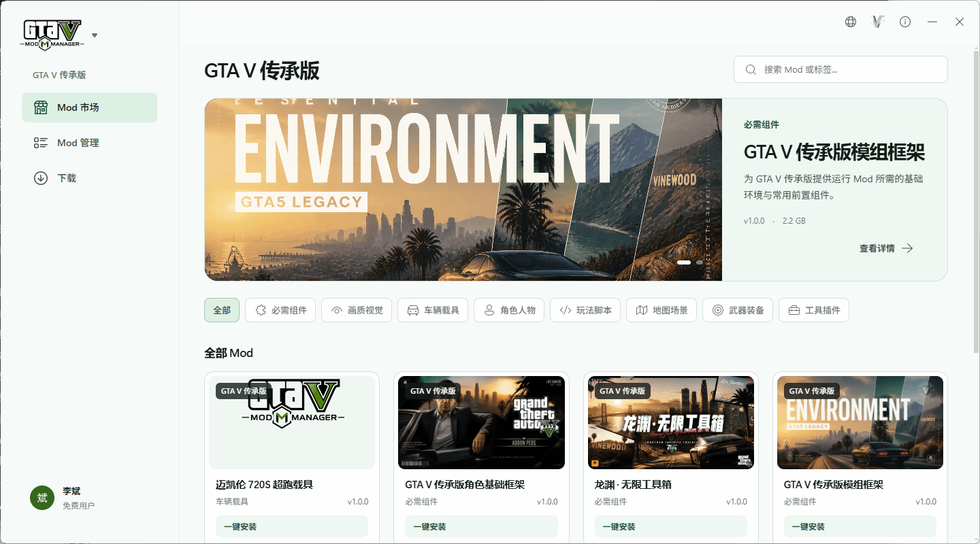Screen dimensions: 980x544
Task: Open the Mod 市场 sidebar item
Action: tap(89, 107)
